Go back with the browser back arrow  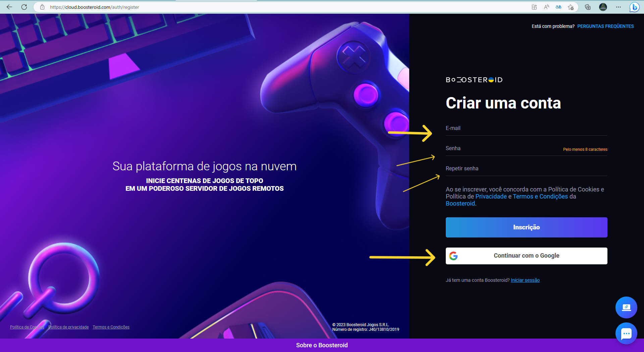point(9,7)
